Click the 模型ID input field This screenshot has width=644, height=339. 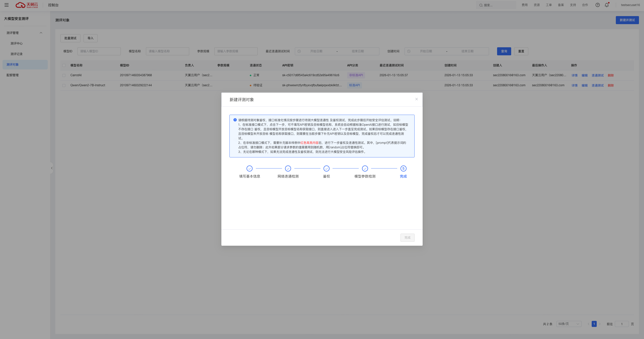coord(99,51)
